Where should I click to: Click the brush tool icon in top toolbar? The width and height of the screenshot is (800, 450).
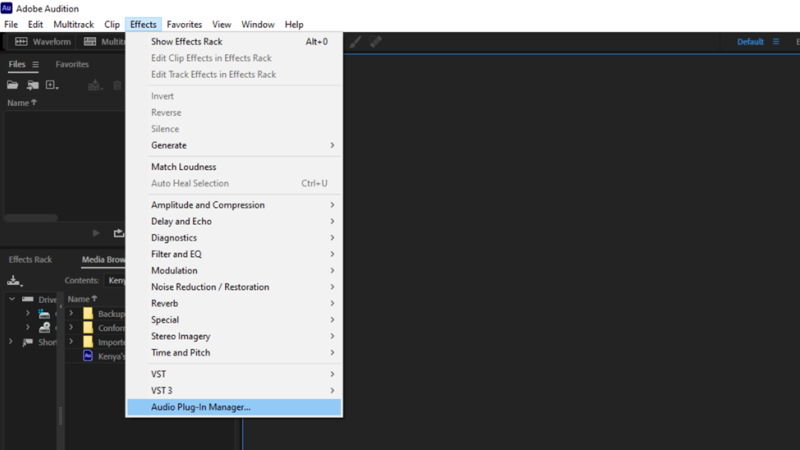(355, 42)
